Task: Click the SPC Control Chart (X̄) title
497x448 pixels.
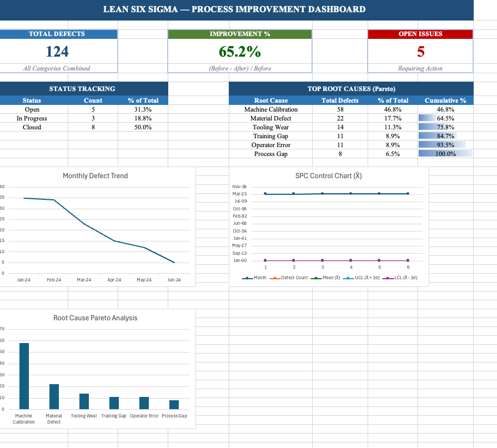Action: [329, 176]
